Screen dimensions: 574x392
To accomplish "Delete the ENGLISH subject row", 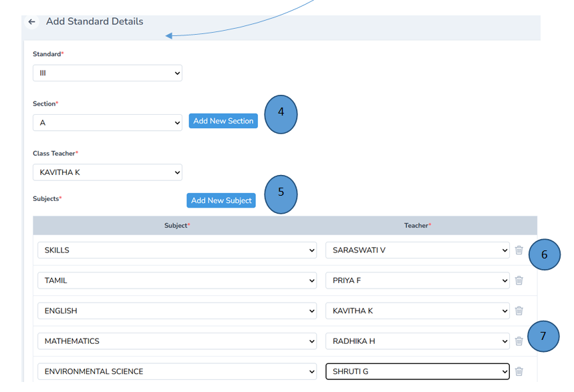I will tap(519, 311).
